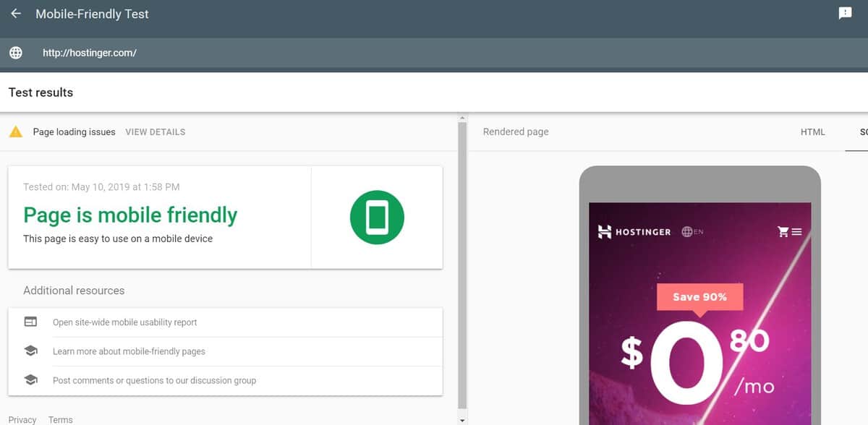The height and width of the screenshot is (425, 868).
Task: Click the Additional resources heading
Action: point(74,291)
